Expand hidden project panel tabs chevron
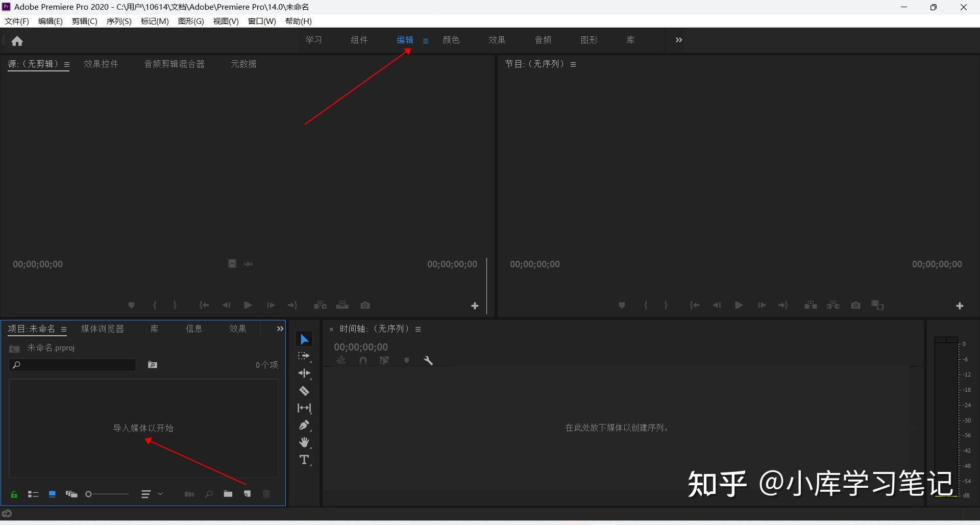 pos(280,329)
